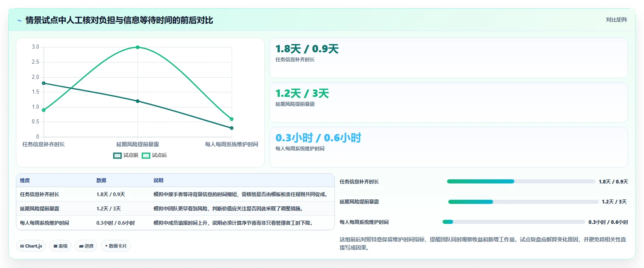Image resolution: width=644 pixels, height=268 pixels.
Task: Click the description starting 模拟中团队更早看到风险
Action: click(x=229, y=209)
